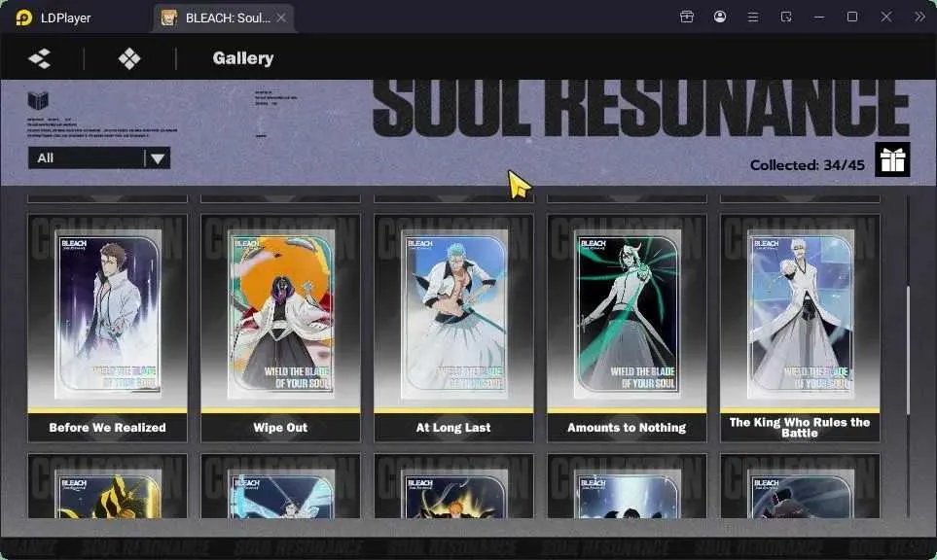Screen dimensions: 937x560
Task: Claim rewards via the gift box icon
Action: pos(892,159)
